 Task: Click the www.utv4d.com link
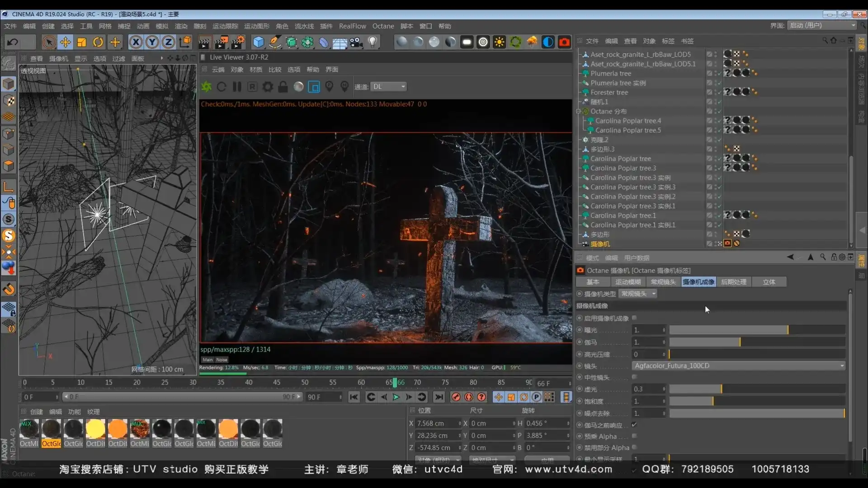568,469
